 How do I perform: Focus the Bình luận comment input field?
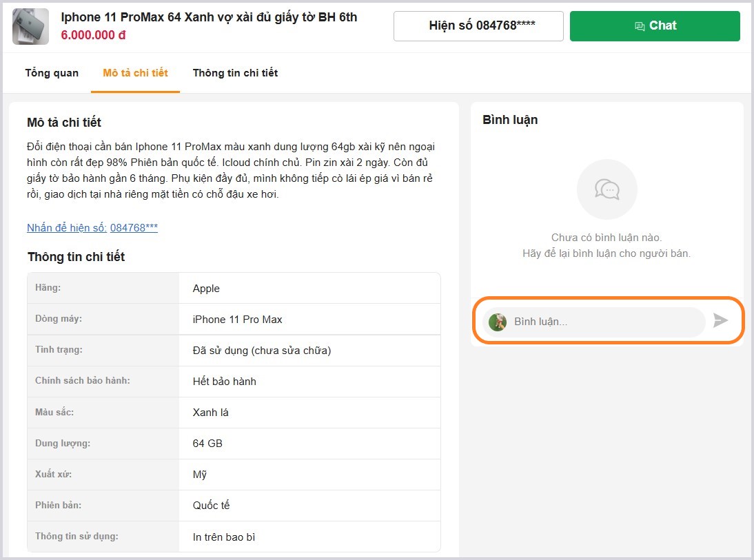594,322
